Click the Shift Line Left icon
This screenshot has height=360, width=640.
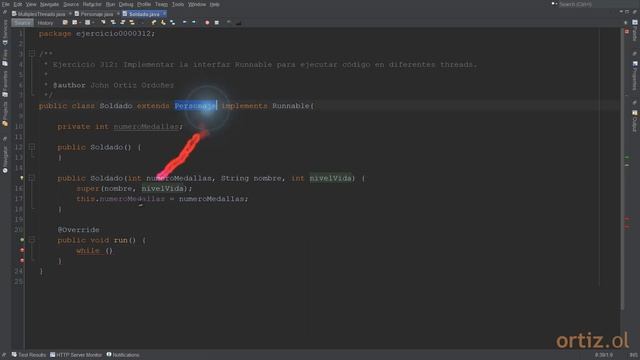(184, 22)
